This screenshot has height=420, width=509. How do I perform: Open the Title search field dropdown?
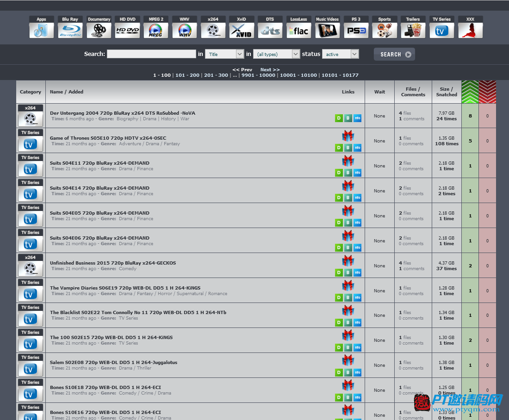224,54
